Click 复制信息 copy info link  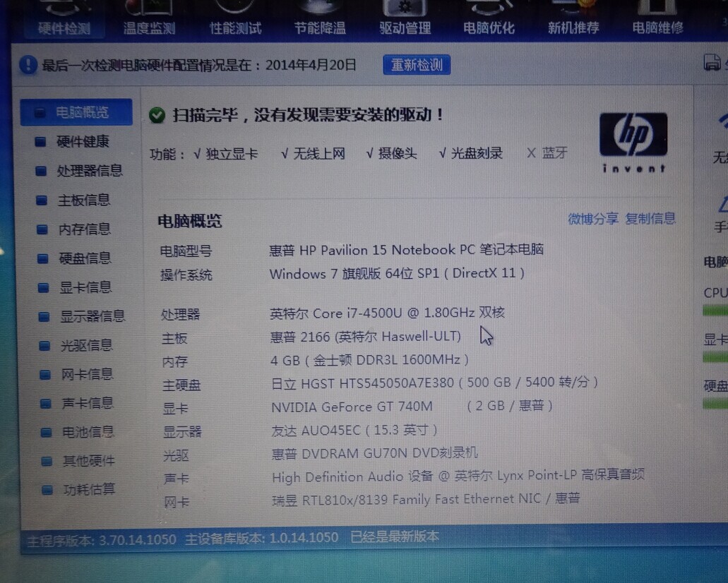pos(650,219)
